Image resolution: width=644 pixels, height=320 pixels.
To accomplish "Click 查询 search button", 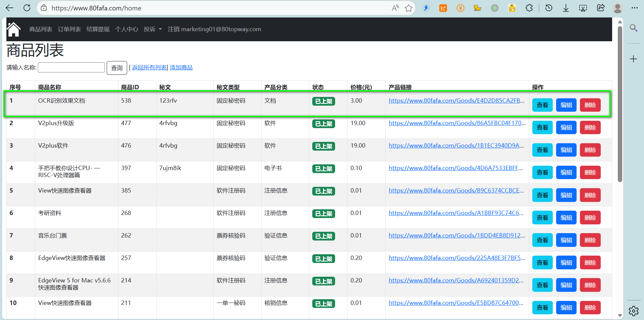I will click(x=117, y=68).
